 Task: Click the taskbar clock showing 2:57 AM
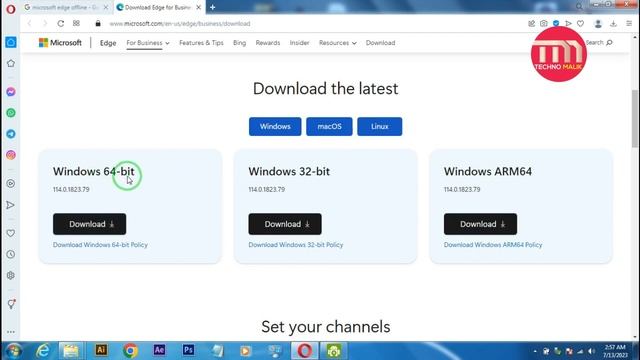(x=615, y=351)
